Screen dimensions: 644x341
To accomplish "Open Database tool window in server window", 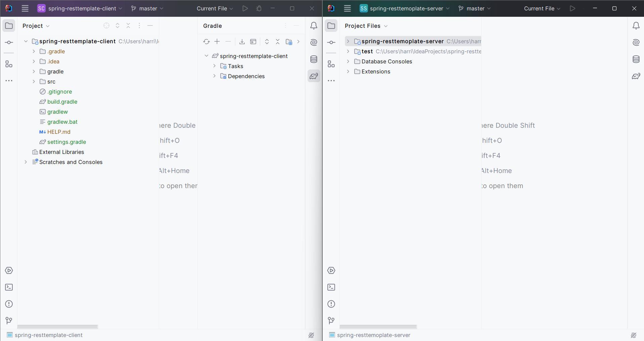I will point(636,59).
